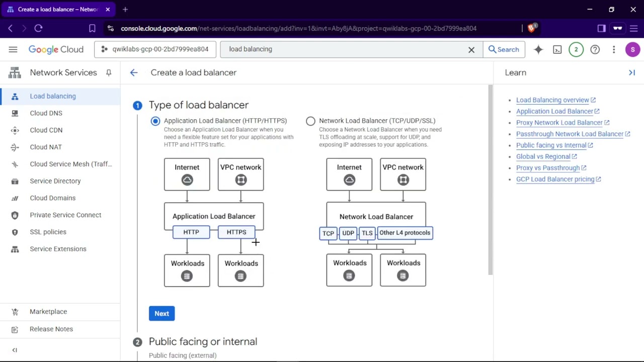Select Application Load Balancer (HTTP/HTTPS) radio
Viewport: 644px width, 362px height.
[155, 121]
